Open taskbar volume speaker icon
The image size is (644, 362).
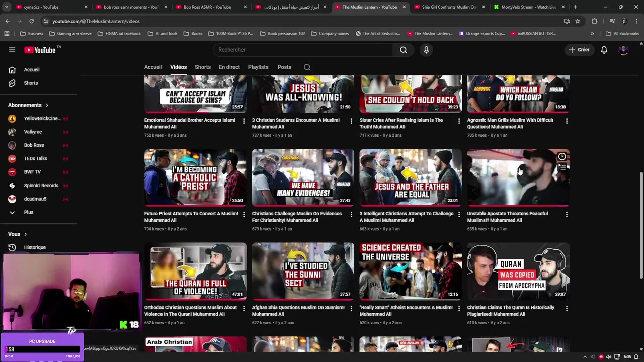pos(608,357)
